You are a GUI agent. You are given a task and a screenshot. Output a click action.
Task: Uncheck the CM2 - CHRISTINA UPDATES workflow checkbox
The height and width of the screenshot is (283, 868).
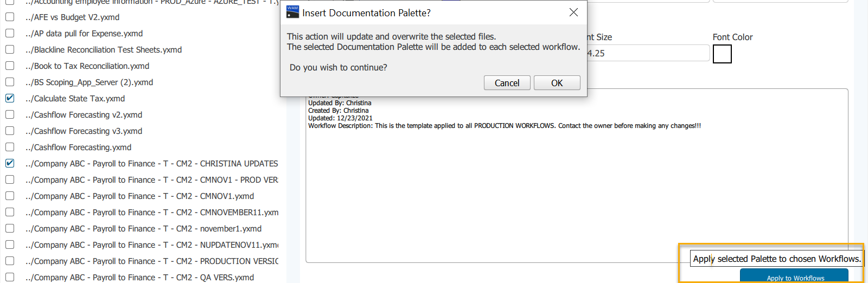10,163
